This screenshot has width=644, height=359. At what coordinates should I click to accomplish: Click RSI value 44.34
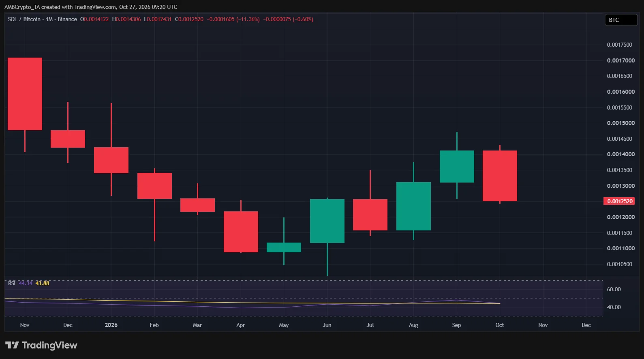26,283
